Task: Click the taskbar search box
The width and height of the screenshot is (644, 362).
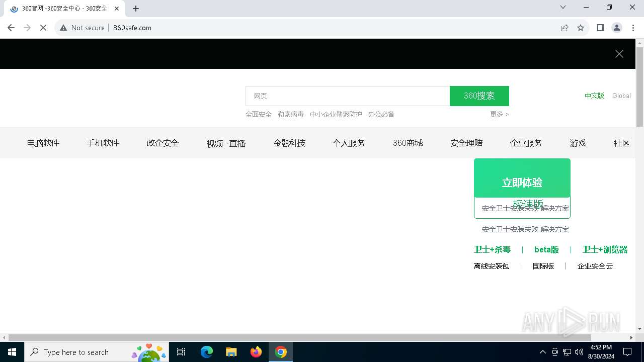Action: (96, 352)
